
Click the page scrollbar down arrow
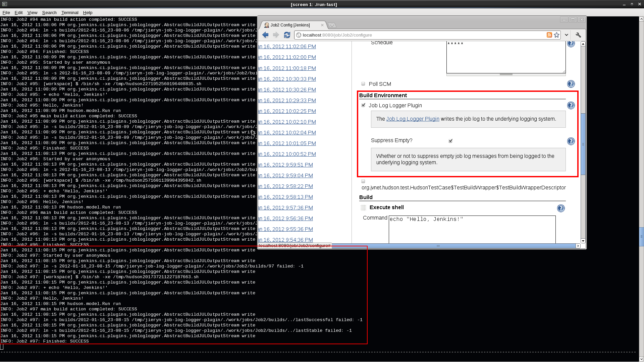583,241
